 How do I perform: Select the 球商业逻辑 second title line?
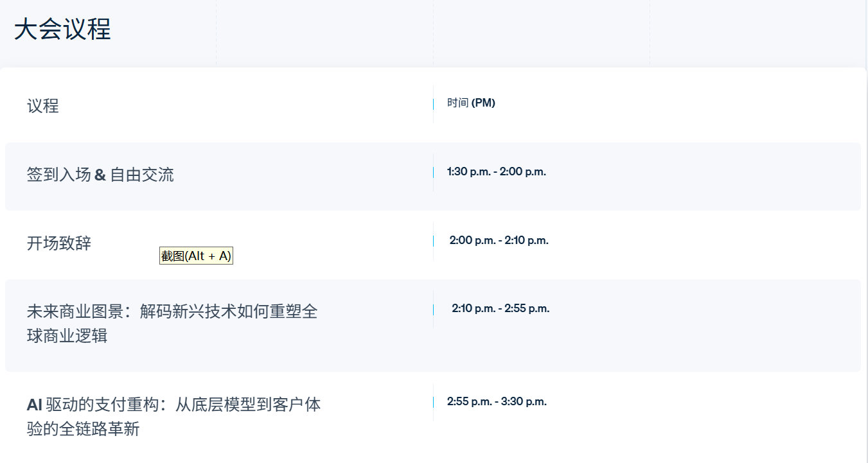(67, 336)
